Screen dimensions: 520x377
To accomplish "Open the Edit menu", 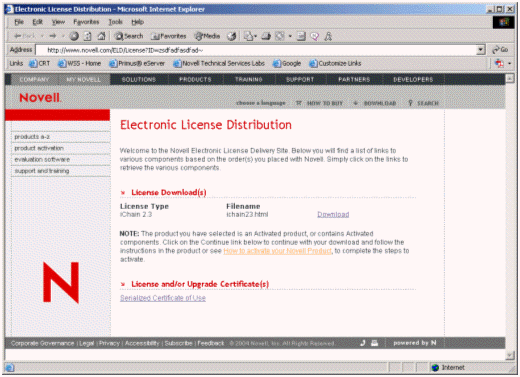I will click(x=37, y=22).
